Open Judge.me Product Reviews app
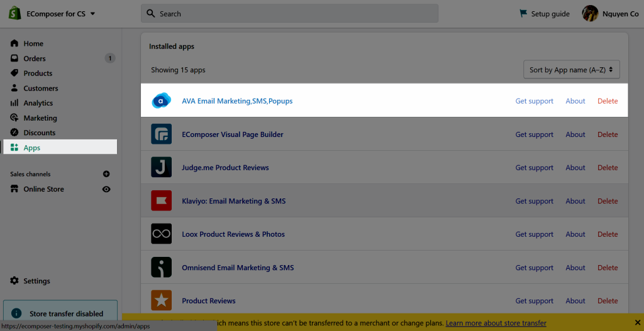Image resolution: width=644 pixels, height=331 pixels. coord(226,168)
